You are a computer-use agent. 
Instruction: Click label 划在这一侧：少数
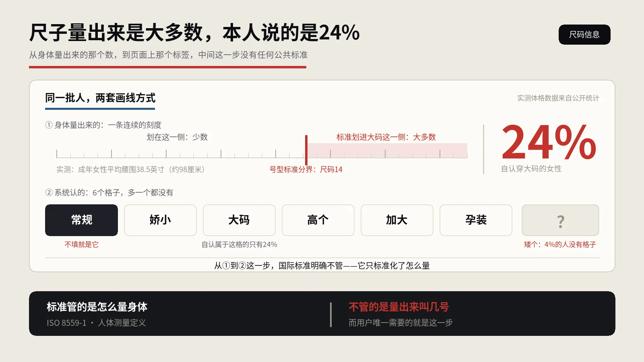pyautogui.click(x=177, y=137)
